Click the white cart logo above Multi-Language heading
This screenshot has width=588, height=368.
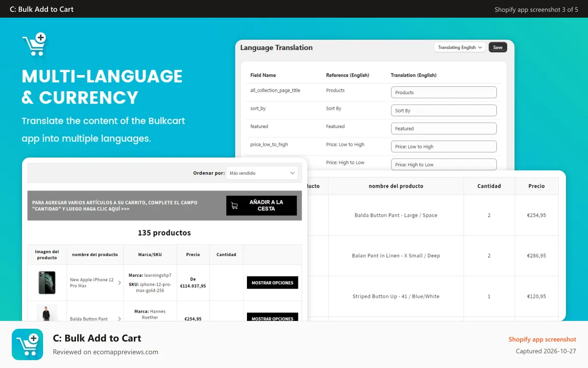pyautogui.click(x=34, y=45)
